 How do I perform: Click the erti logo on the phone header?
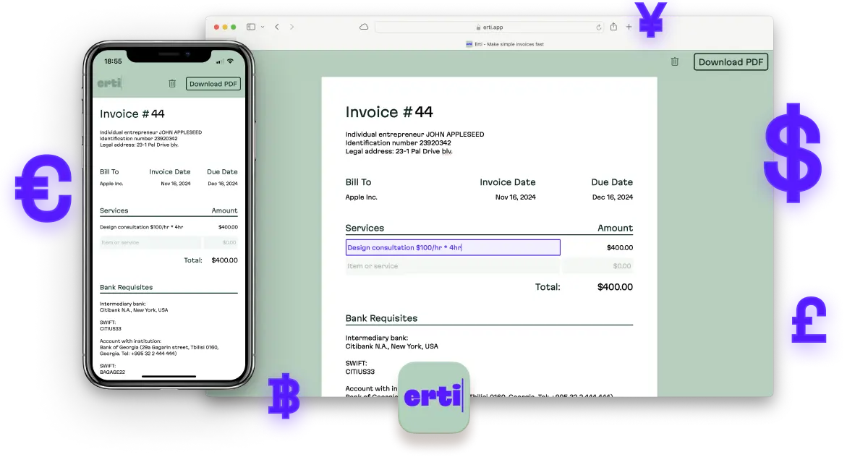click(x=110, y=83)
